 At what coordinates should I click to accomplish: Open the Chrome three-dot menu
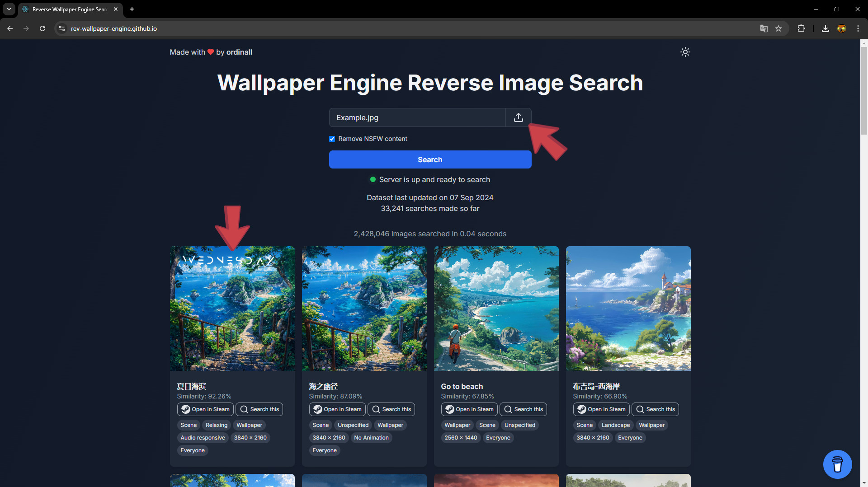click(858, 28)
